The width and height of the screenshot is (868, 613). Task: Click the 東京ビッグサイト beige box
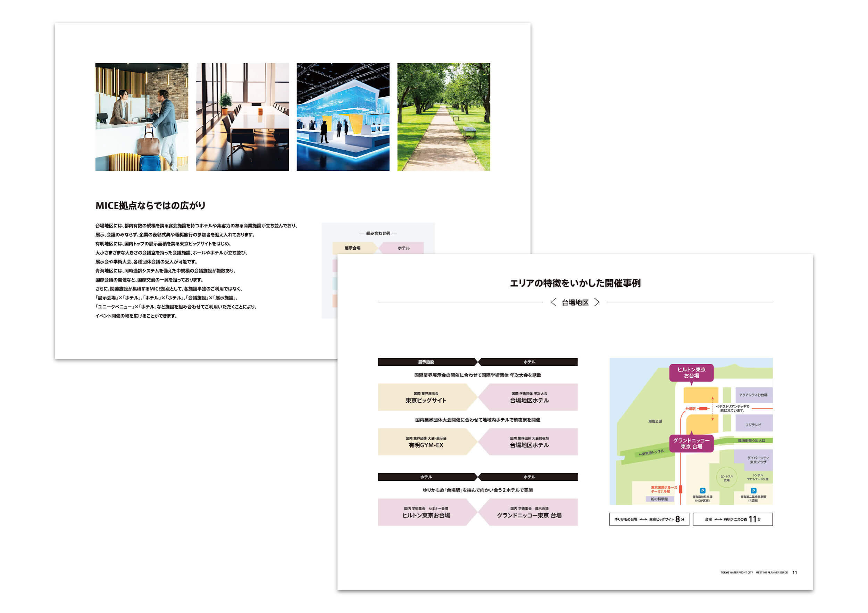[427, 397]
